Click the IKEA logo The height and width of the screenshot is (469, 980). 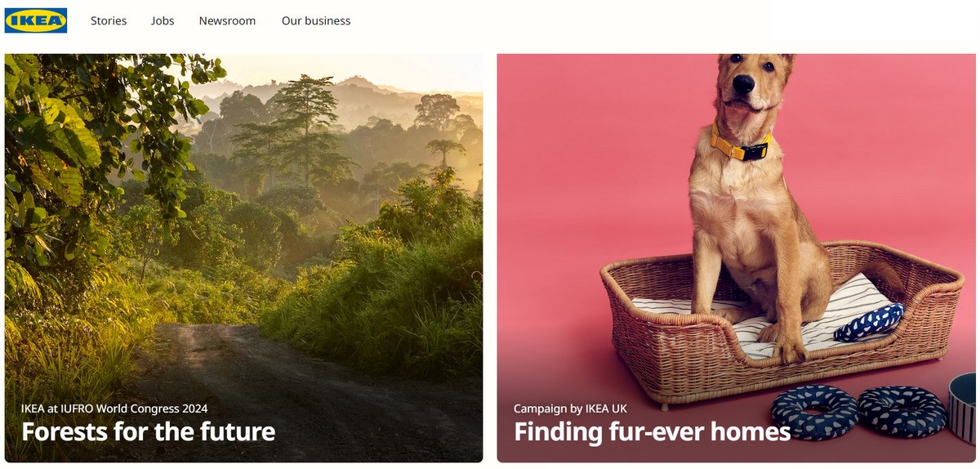pyautogui.click(x=36, y=20)
